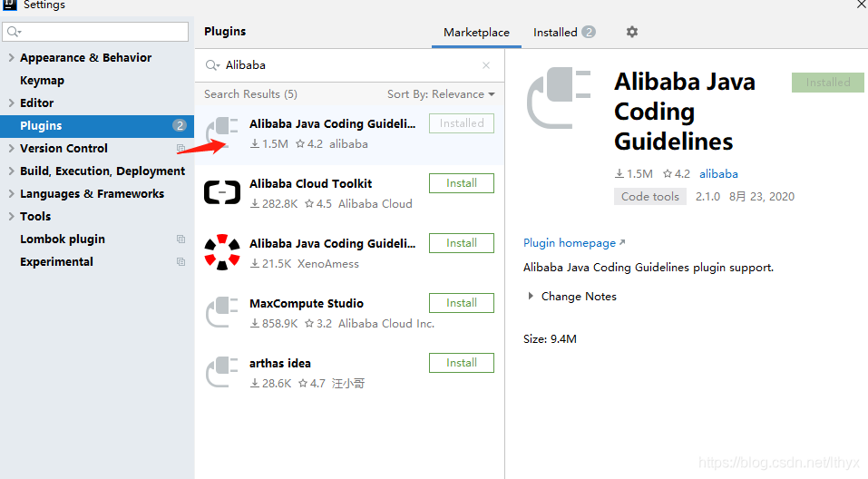Open the Sort By Relevance dropdown
The width and height of the screenshot is (868, 479).
(441, 94)
